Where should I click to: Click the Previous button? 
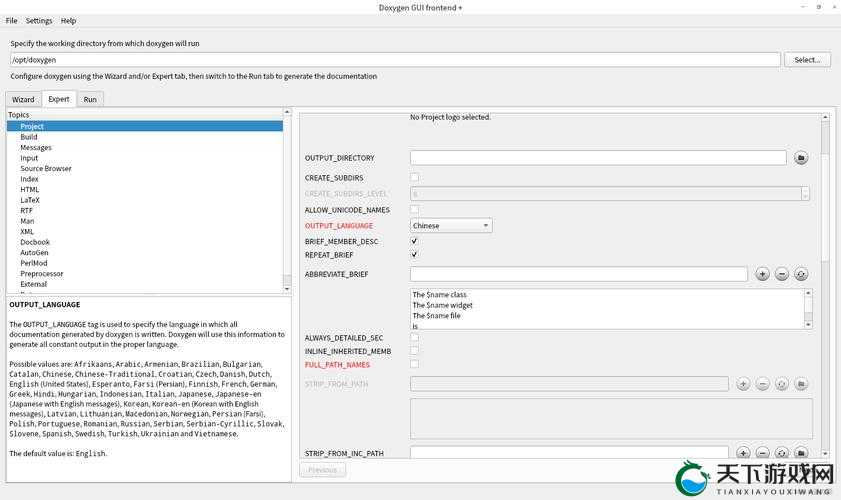322,470
